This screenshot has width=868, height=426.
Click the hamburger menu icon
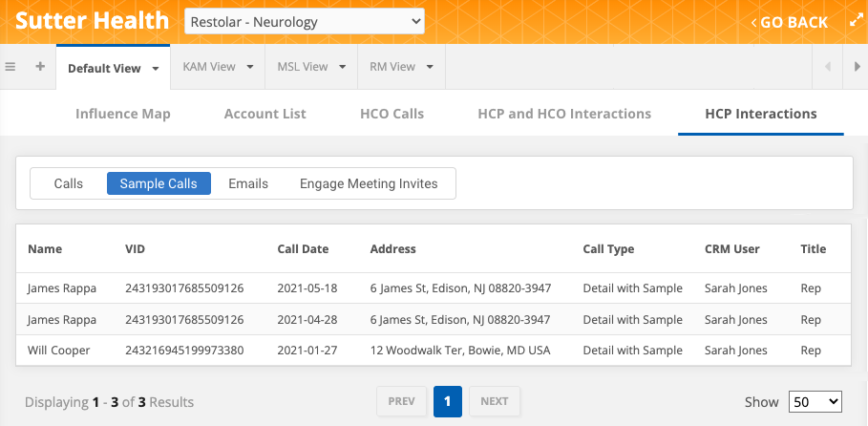(x=11, y=67)
